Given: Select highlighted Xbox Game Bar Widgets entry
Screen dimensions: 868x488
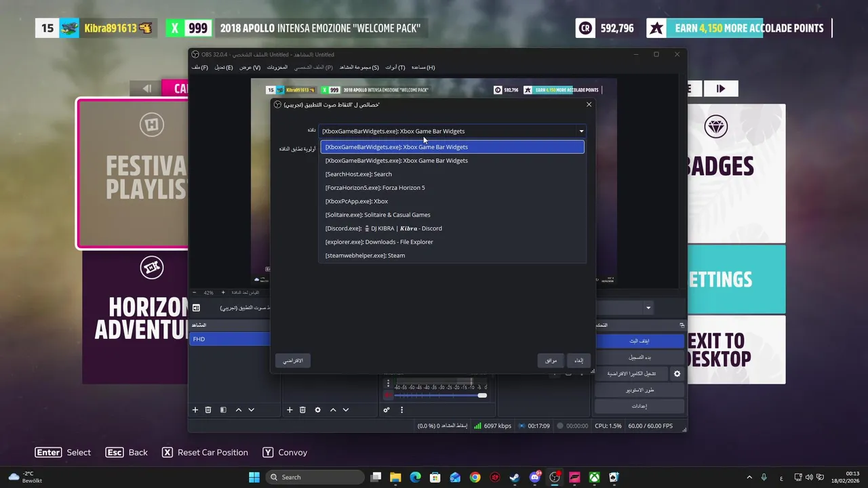Looking at the screenshot, I should pyautogui.click(x=452, y=147).
